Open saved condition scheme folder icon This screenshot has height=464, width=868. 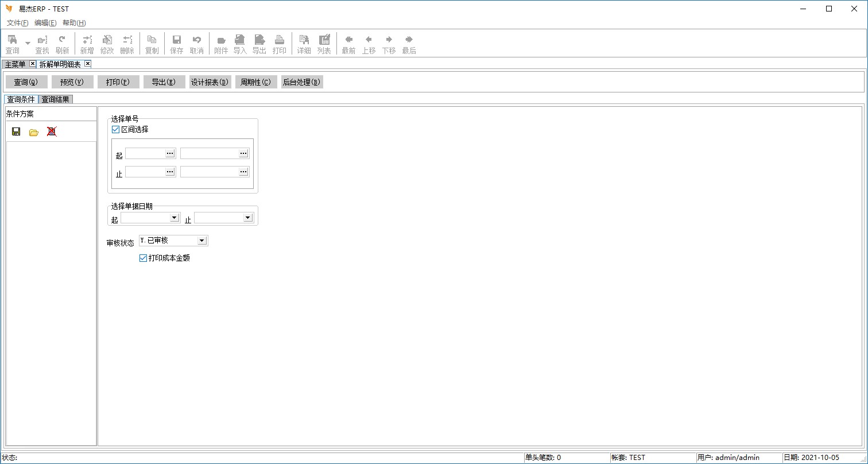point(34,132)
